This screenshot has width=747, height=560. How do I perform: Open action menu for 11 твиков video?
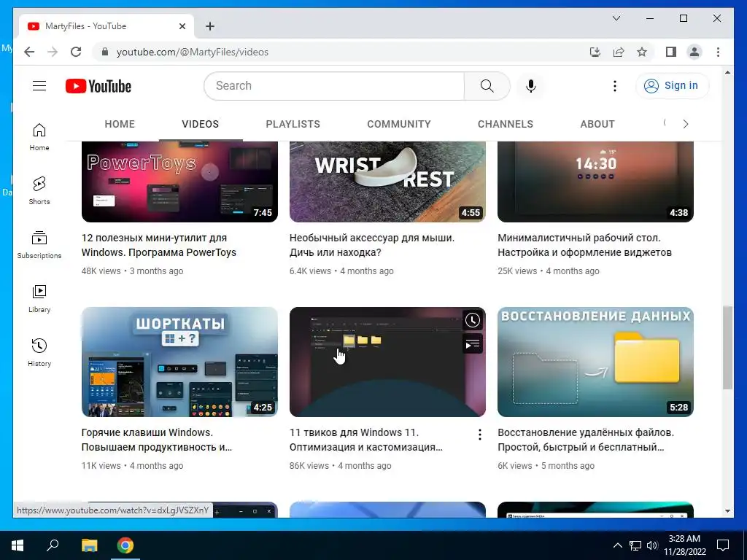[480, 435]
